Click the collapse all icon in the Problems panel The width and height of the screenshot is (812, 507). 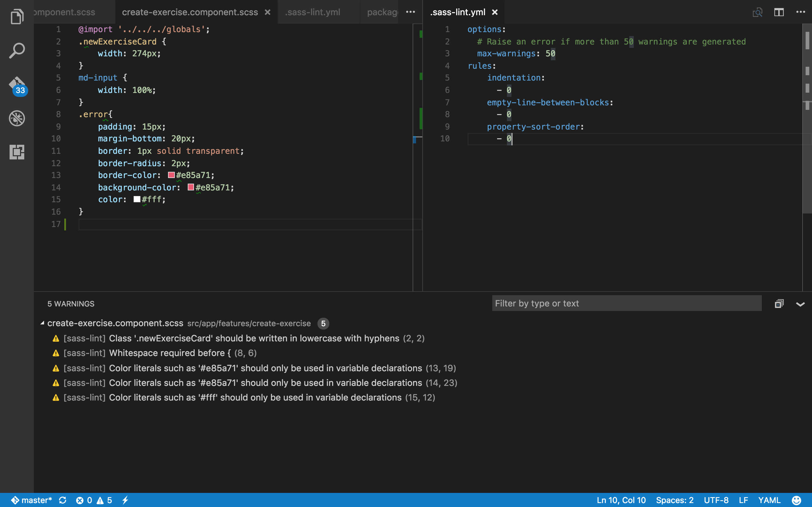coord(779,304)
